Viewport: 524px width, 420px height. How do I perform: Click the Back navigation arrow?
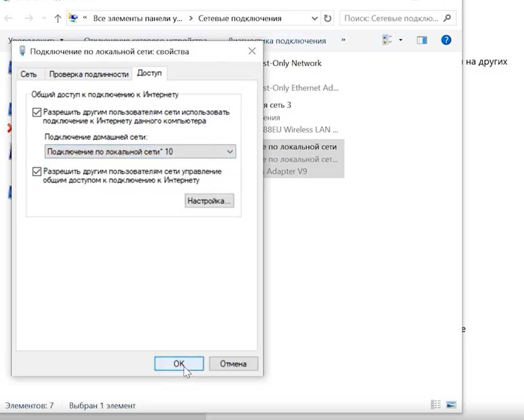pos(9,18)
